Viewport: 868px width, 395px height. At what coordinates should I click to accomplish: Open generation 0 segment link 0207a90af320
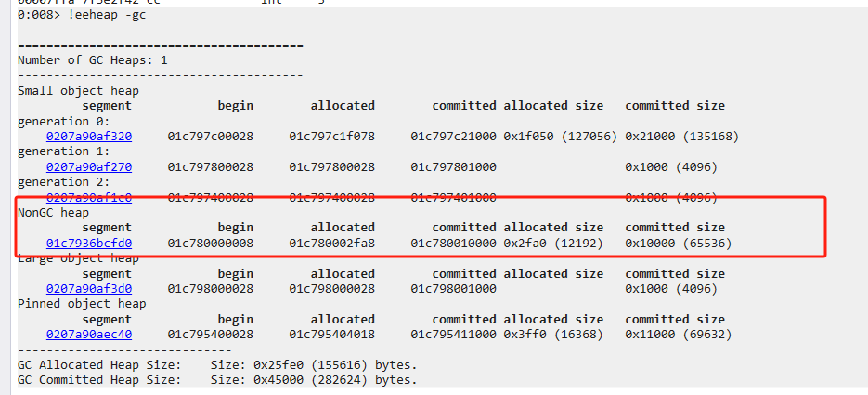(89, 136)
